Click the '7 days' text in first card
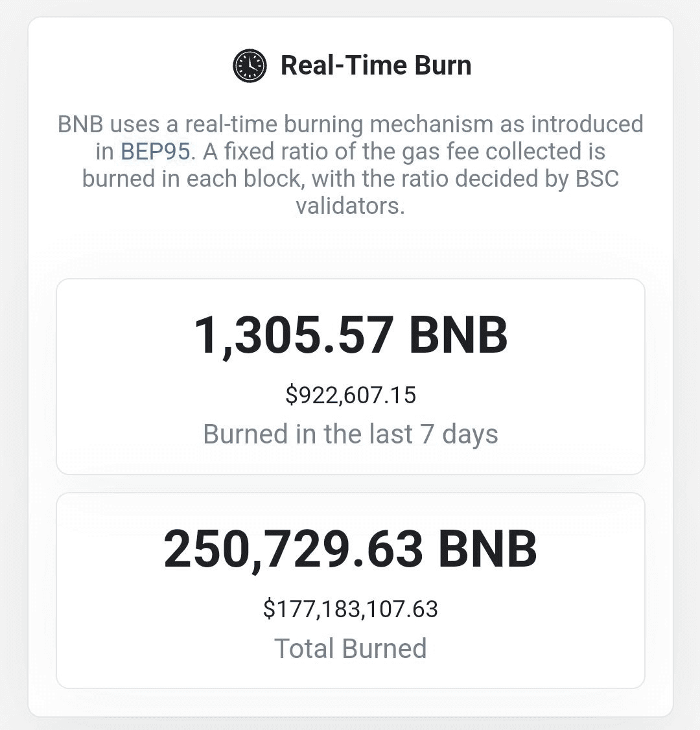 tap(459, 434)
